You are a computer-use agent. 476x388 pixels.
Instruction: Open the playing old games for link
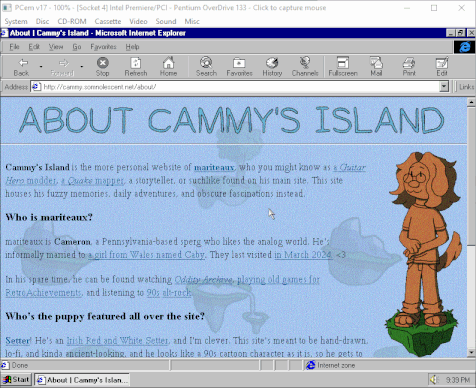[x=278, y=279]
